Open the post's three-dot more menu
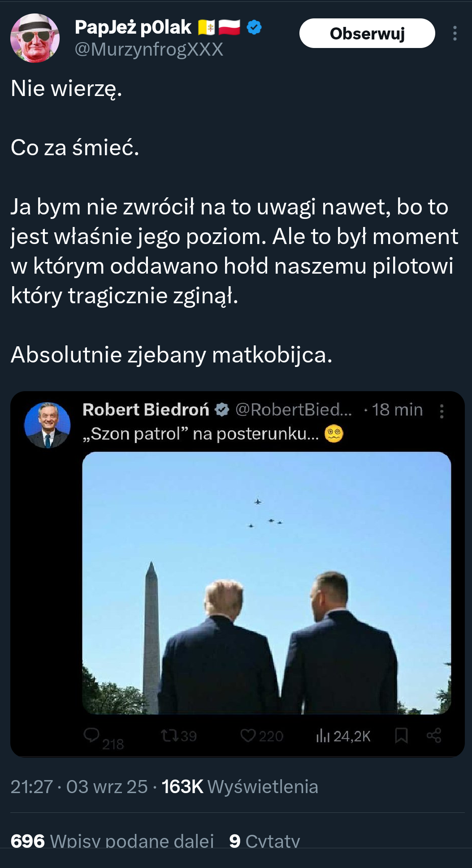 455,33
